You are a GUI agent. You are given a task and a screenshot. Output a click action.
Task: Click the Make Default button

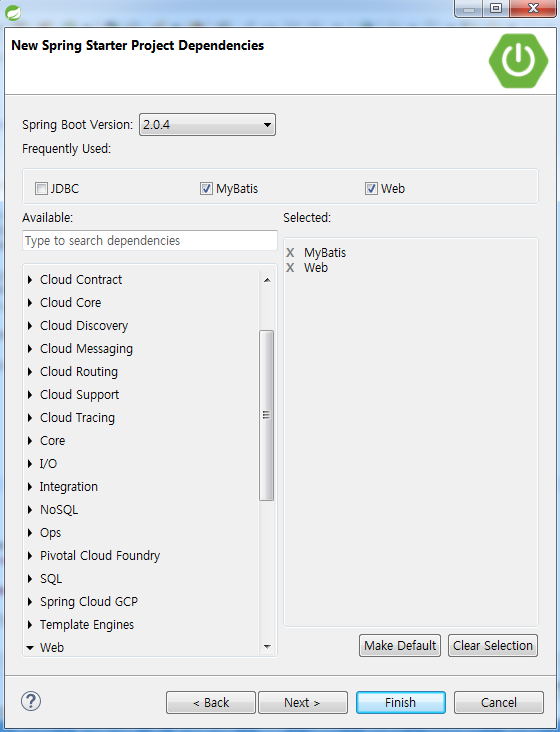coord(400,646)
